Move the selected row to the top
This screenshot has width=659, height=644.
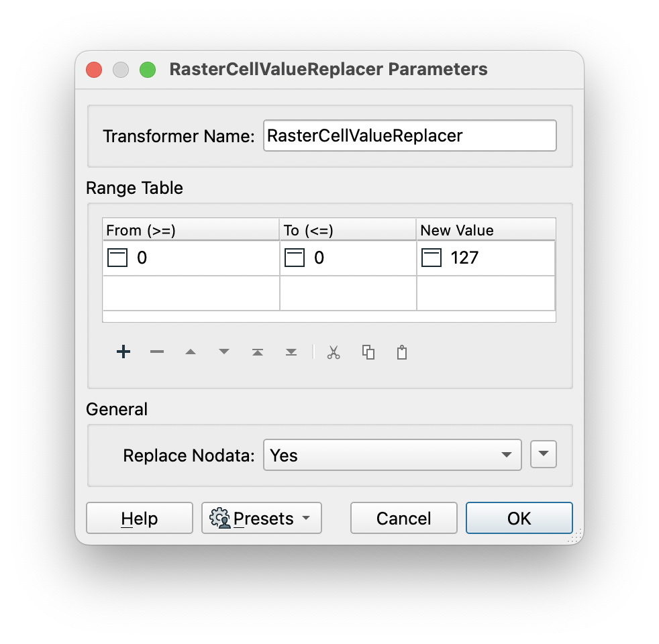[x=257, y=352]
